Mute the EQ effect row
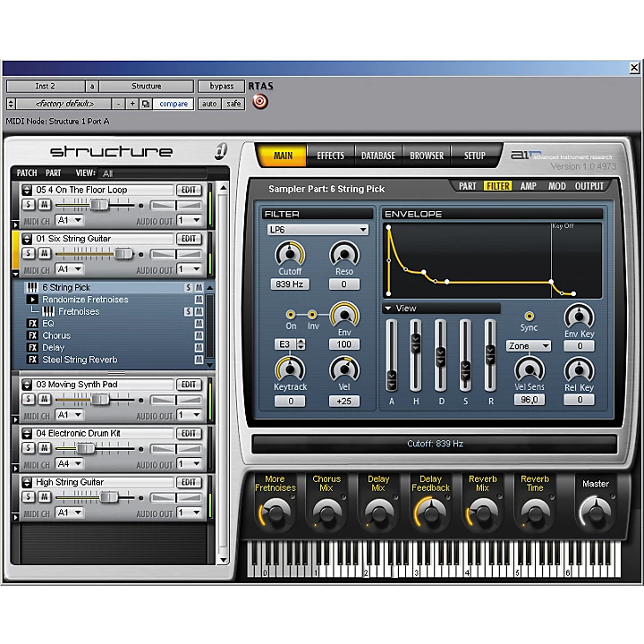Screen dimensions: 644x644 click(199, 324)
